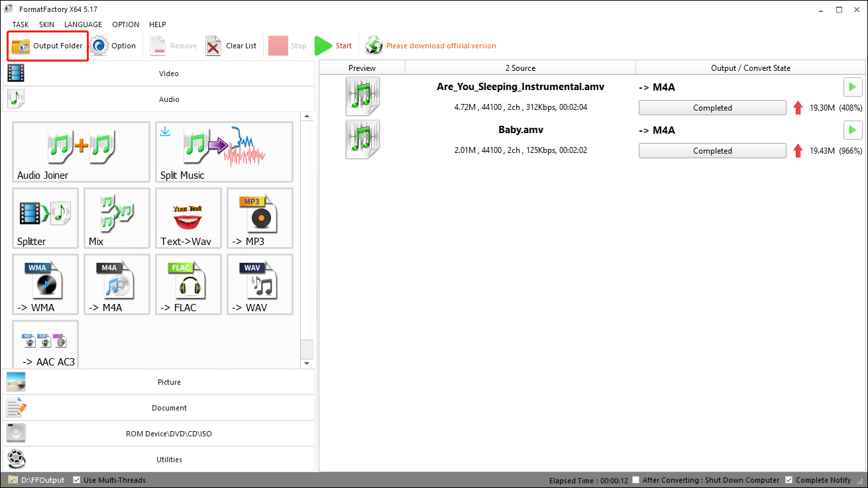Expand the Picture category

pos(158,382)
